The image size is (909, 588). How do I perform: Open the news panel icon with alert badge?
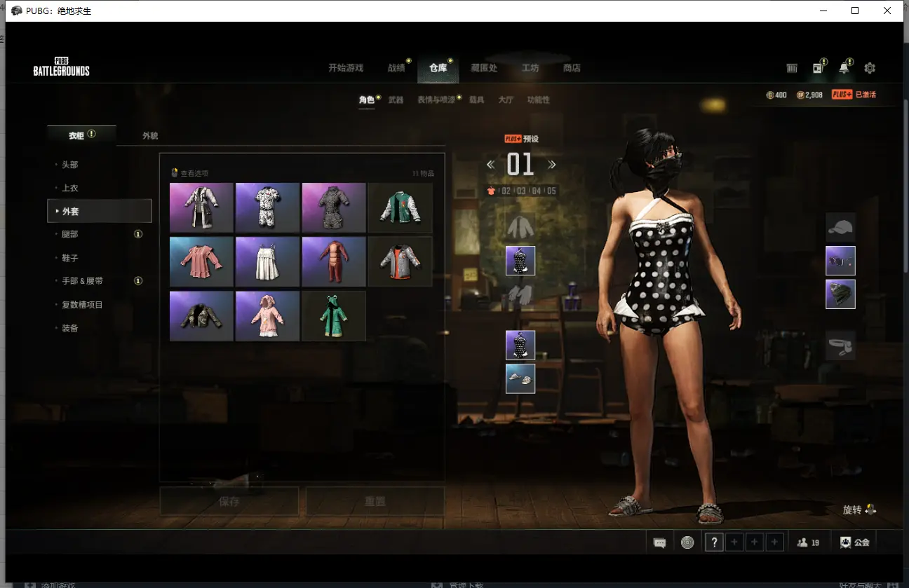[x=818, y=68]
